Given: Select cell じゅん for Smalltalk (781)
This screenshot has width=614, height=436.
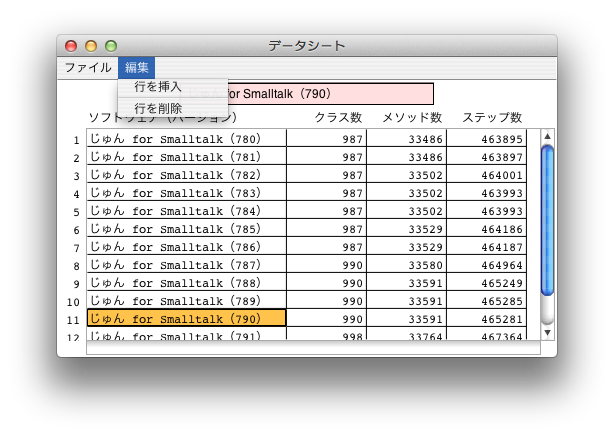Looking at the screenshot, I should [187, 157].
